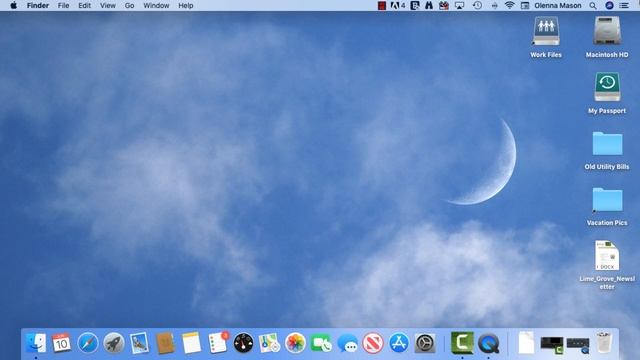Open Spotlight search magnifier
This screenshot has width=640, height=360.
point(593,6)
